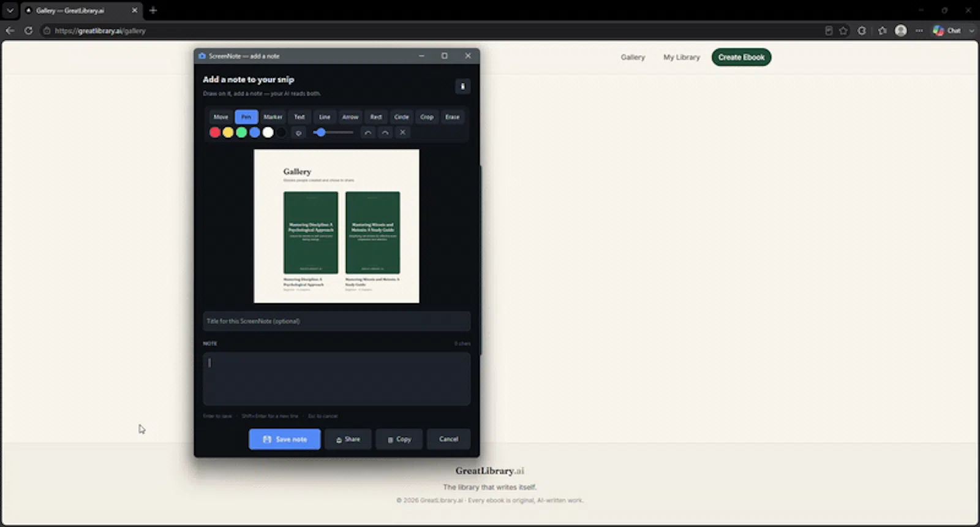Open browser extensions icon
This screenshot has width=980, height=527.
[862, 31]
